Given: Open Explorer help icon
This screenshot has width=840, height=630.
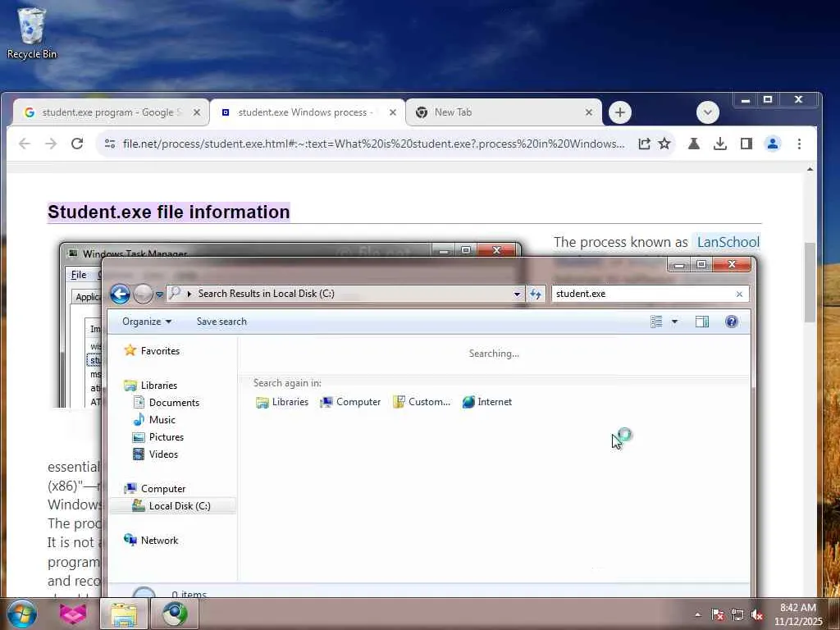Looking at the screenshot, I should [731, 322].
